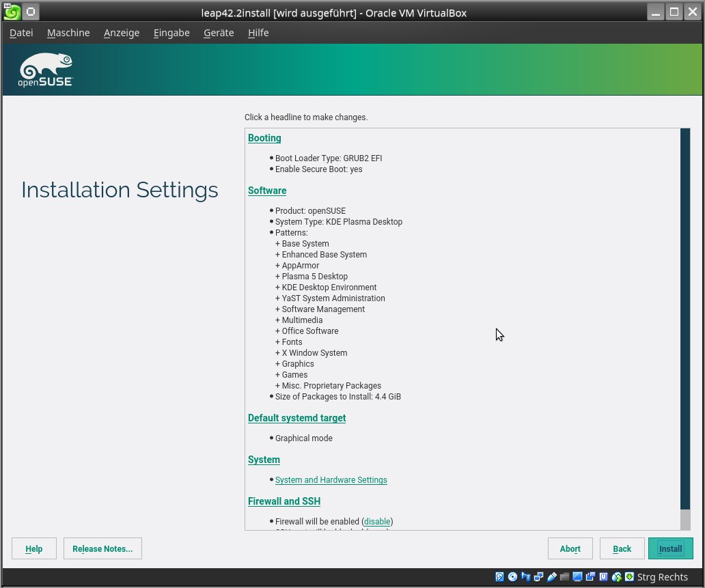The image size is (705, 588).
Task: Click '+ Misc. Proprietary Packages' pattern
Action: coord(328,386)
